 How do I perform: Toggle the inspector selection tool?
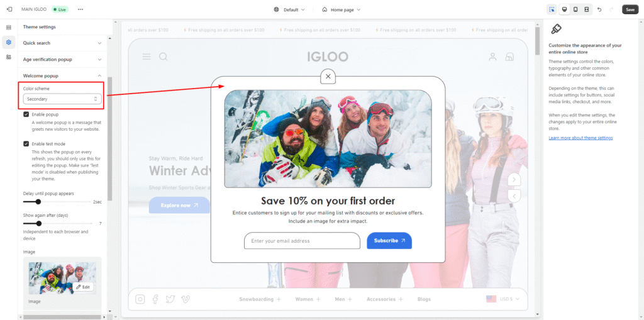point(552,9)
